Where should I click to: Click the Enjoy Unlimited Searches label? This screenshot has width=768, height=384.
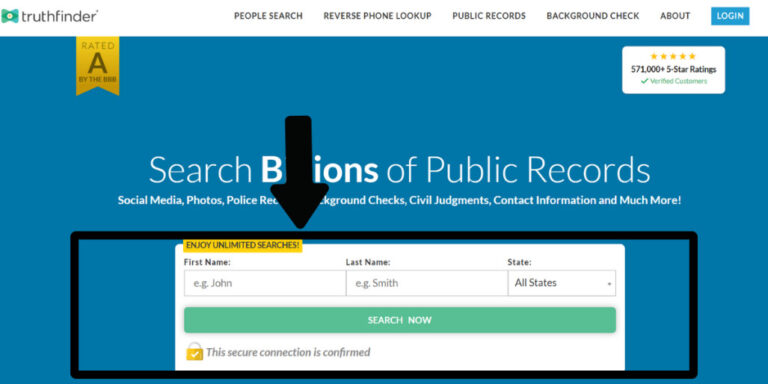coord(242,245)
